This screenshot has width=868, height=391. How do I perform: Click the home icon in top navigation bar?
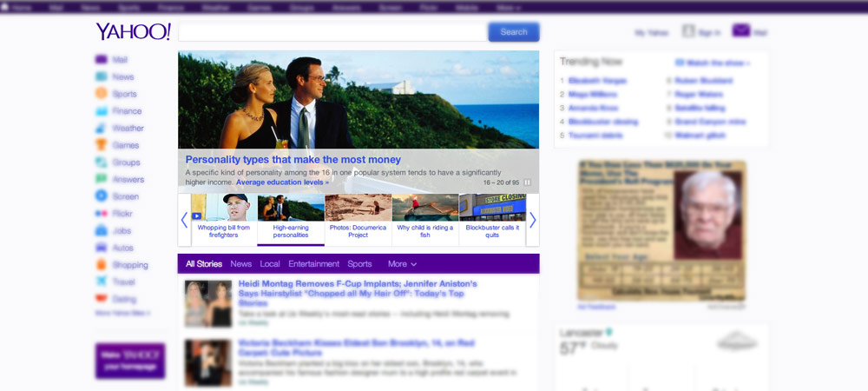tap(5, 7)
